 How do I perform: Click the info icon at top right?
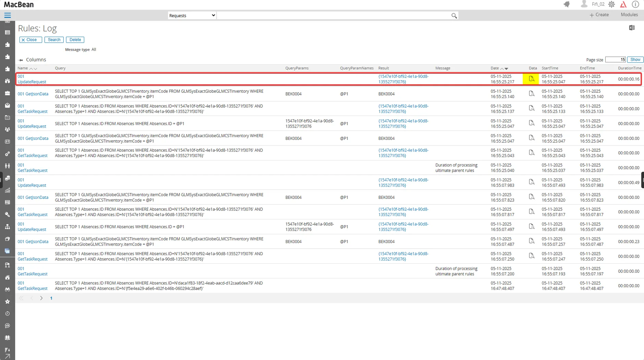635,4
